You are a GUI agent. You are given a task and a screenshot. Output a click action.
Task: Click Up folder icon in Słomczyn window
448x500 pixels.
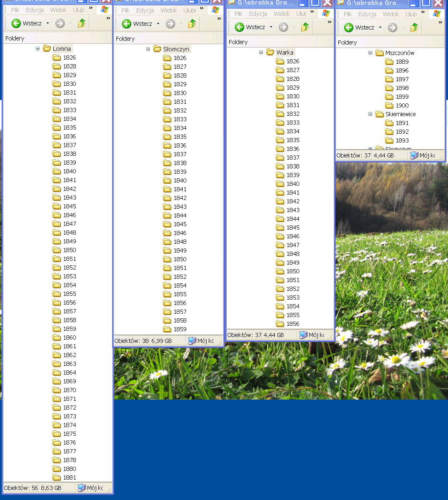(192, 24)
